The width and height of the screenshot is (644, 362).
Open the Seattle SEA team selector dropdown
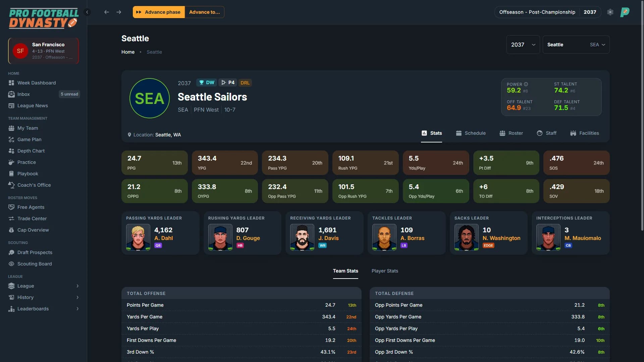(576, 45)
